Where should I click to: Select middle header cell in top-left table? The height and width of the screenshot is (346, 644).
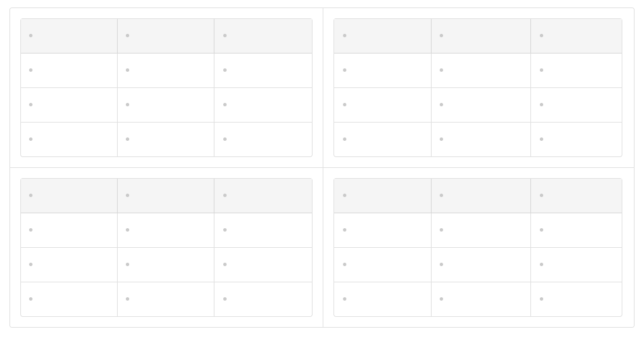166,36
